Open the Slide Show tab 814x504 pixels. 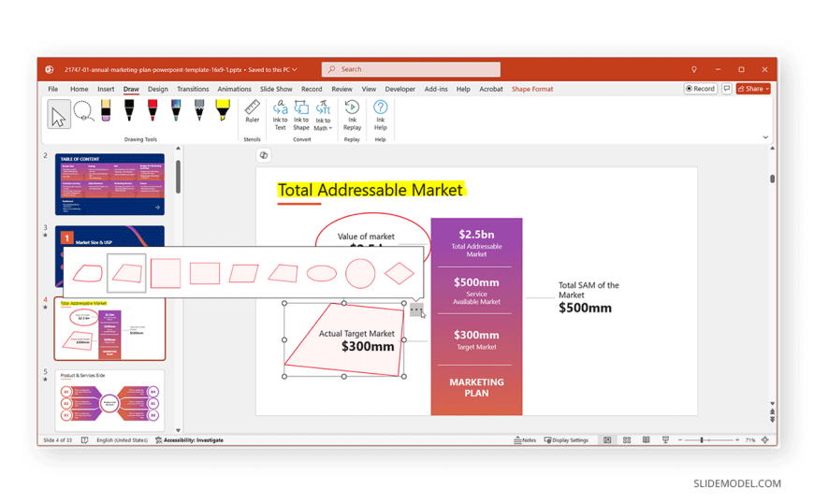[x=276, y=89]
